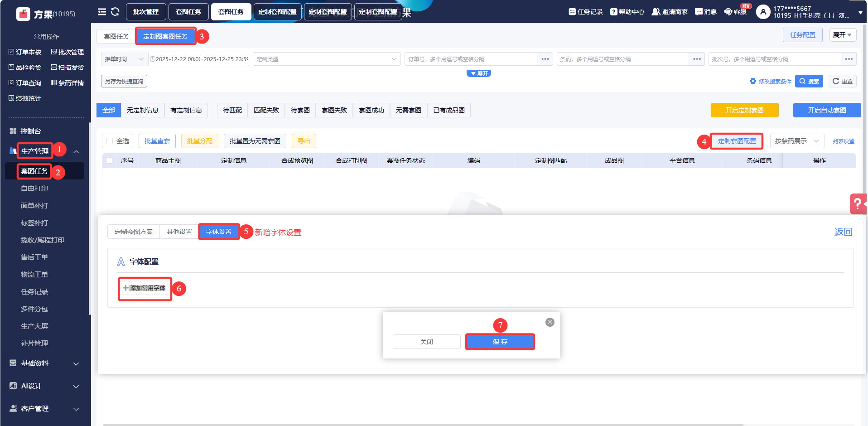Open the 绩效统计 shortcut
Image resolution: width=868 pixels, height=426 pixels.
coord(25,98)
